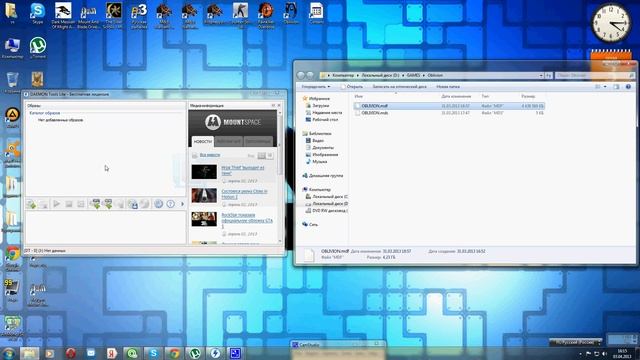This screenshot has width=640, height=360.
Task: Switch news view to the second view toggle
Action: 270,156
